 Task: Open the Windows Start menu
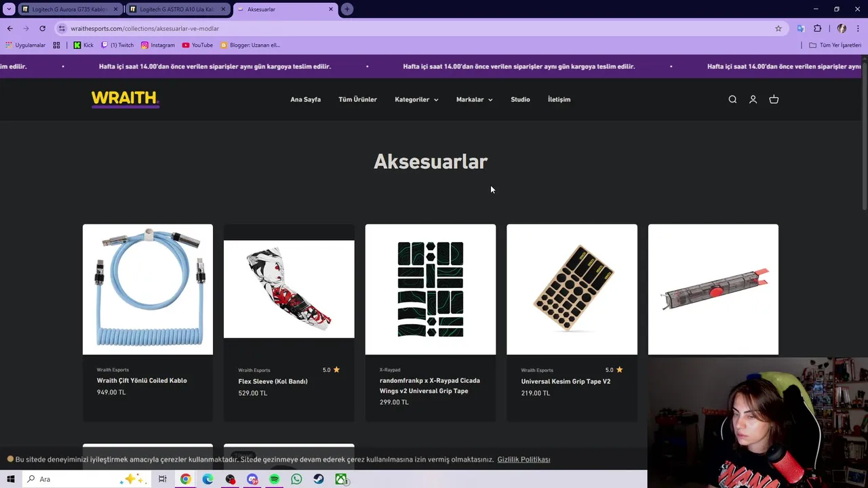tap(10, 479)
